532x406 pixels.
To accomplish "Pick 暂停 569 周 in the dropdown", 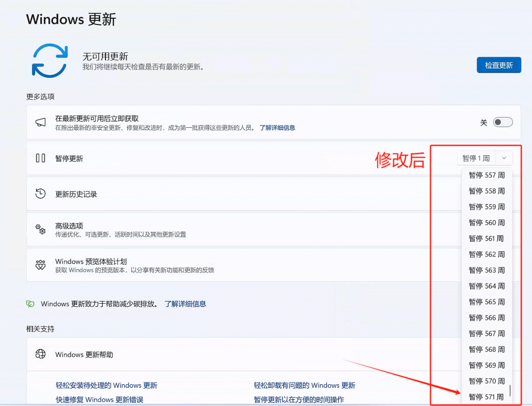I will [487, 365].
